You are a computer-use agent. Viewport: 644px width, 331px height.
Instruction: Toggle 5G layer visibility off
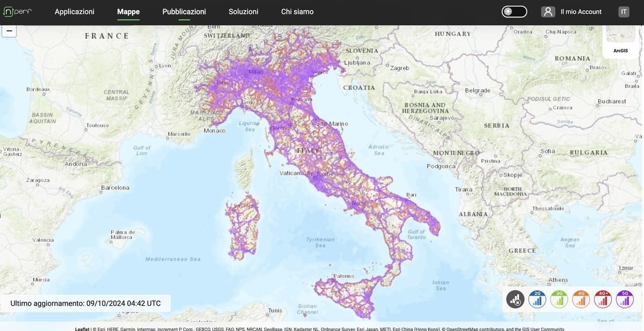(x=624, y=299)
